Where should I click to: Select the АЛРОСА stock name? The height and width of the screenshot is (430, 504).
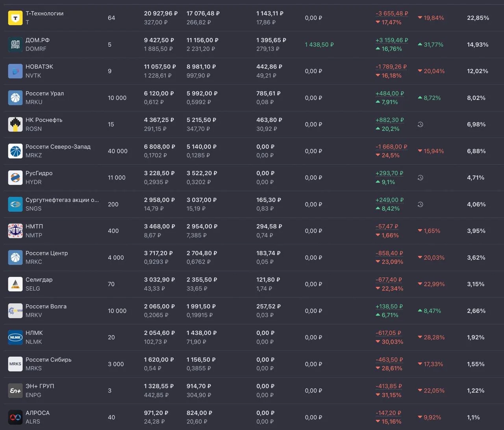38,413
